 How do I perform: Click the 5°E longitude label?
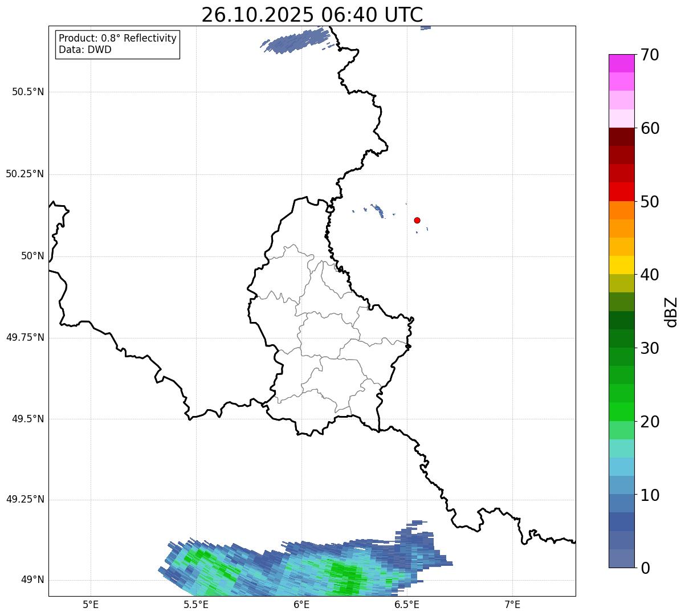pyautogui.click(x=91, y=604)
